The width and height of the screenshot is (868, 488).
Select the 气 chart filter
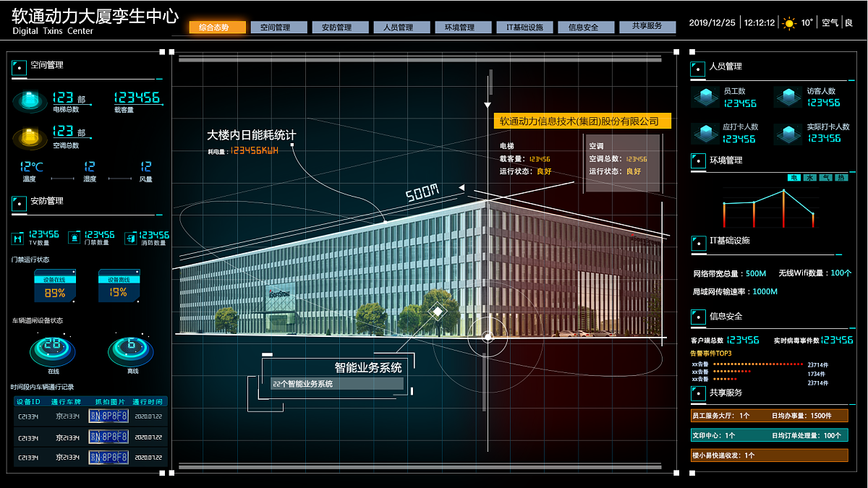tap(825, 177)
